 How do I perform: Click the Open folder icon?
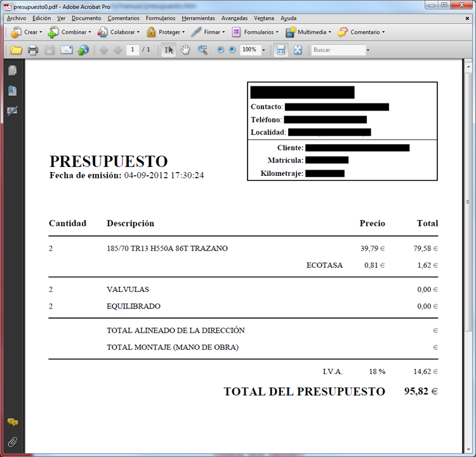coord(16,50)
